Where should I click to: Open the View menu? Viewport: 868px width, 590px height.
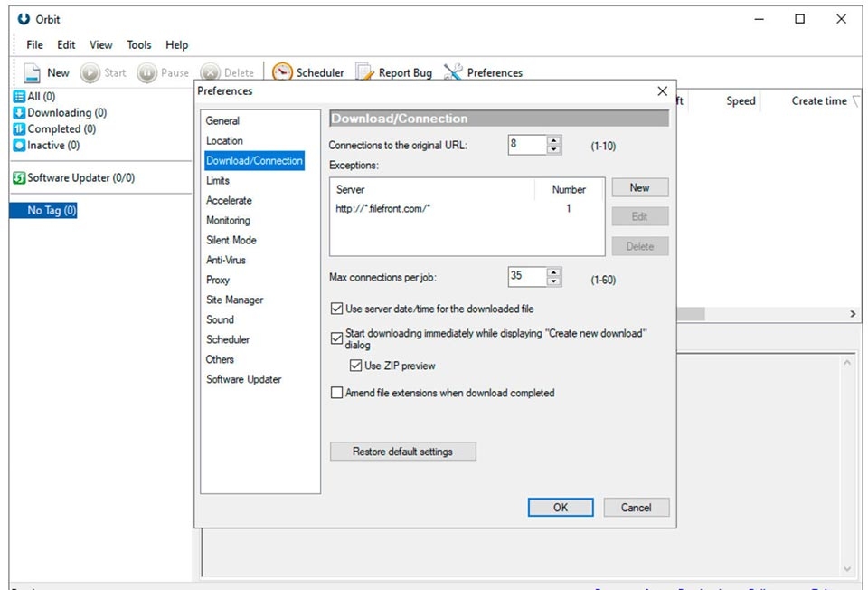pos(100,45)
